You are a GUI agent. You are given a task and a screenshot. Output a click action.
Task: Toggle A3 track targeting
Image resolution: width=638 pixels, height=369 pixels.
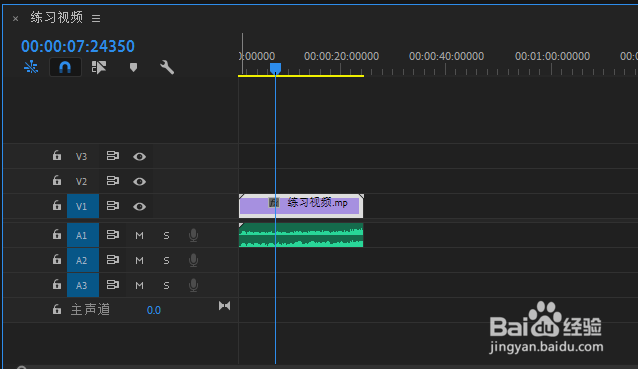pyautogui.click(x=83, y=285)
